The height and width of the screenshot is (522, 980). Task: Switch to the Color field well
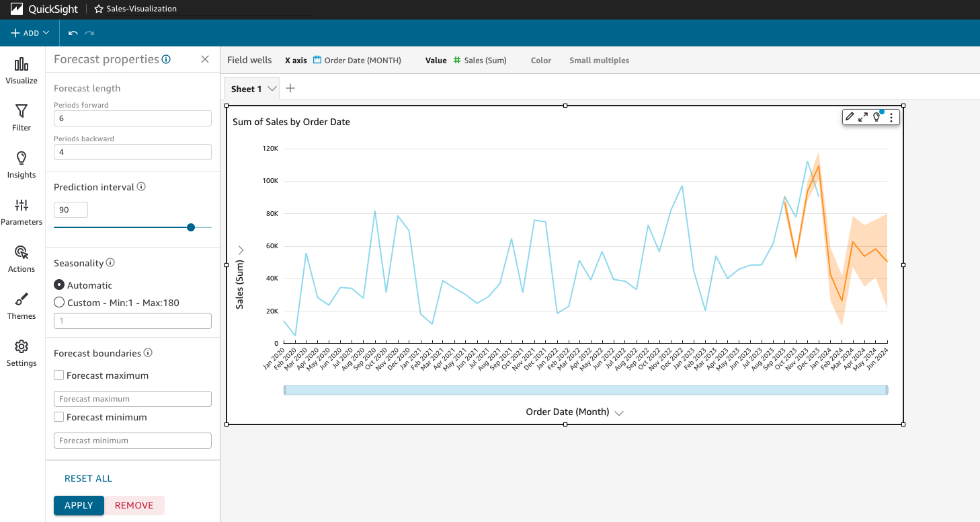coord(540,60)
